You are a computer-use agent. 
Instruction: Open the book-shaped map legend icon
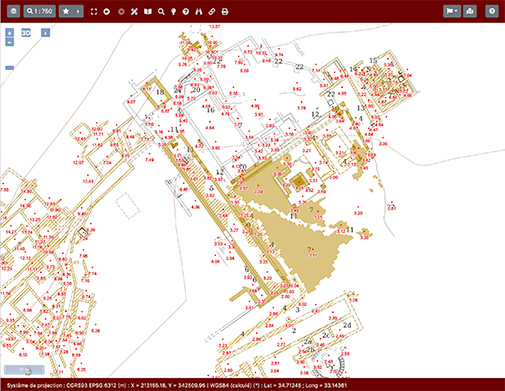tap(148, 12)
